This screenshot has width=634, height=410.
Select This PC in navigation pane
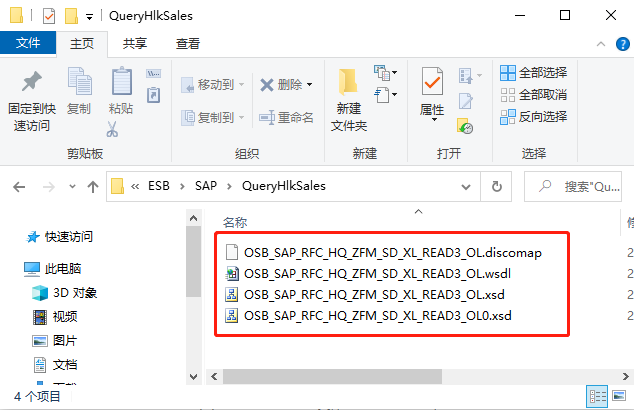pyautogui.click(x=53, y=269)
